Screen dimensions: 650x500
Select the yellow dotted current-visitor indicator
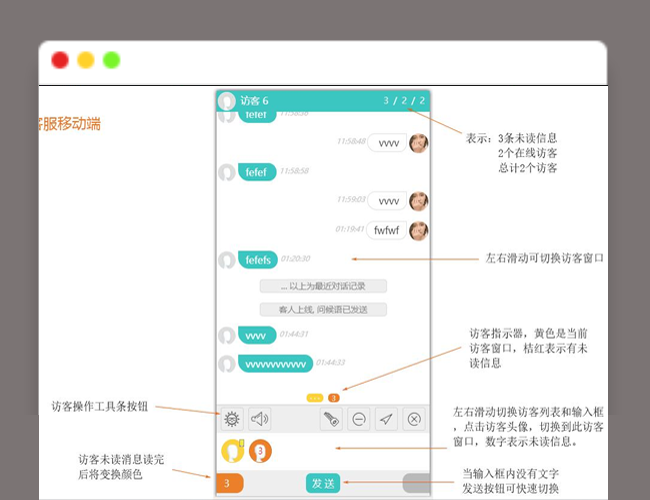click(315, 398)
